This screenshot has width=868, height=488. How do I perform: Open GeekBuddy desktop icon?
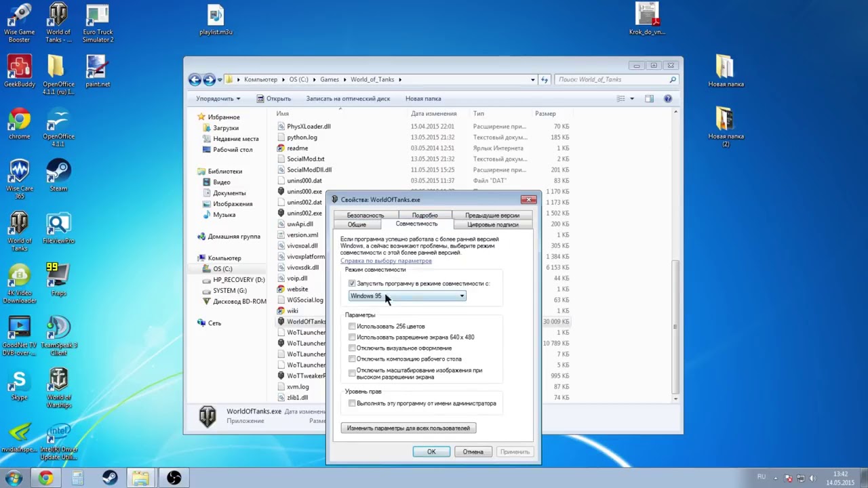click(x=19, y=72)
